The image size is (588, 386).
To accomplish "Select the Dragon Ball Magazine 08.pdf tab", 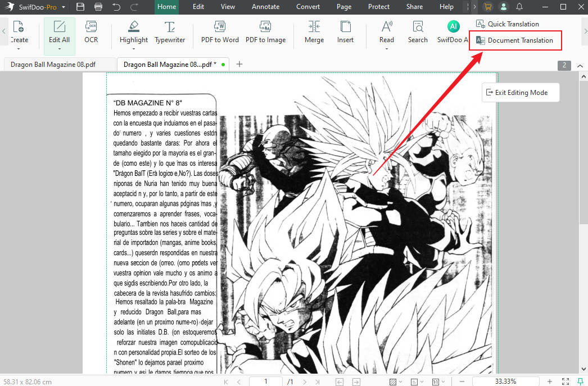I will click(55, 64).
